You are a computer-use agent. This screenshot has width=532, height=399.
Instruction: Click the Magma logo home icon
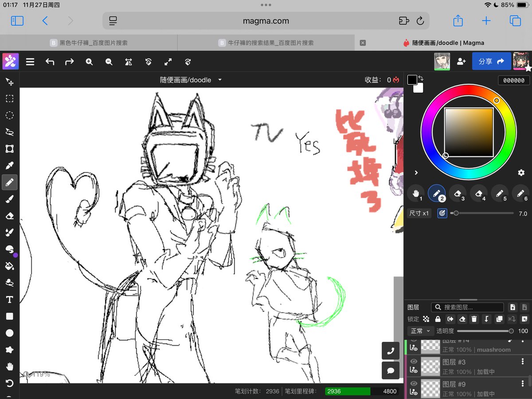[10, 61]
